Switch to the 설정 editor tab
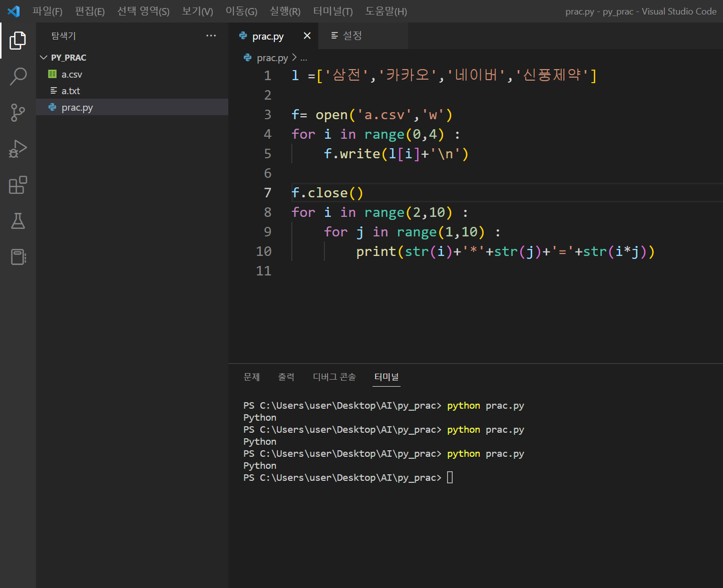723x588 pixels. click(x=364, y=36)
